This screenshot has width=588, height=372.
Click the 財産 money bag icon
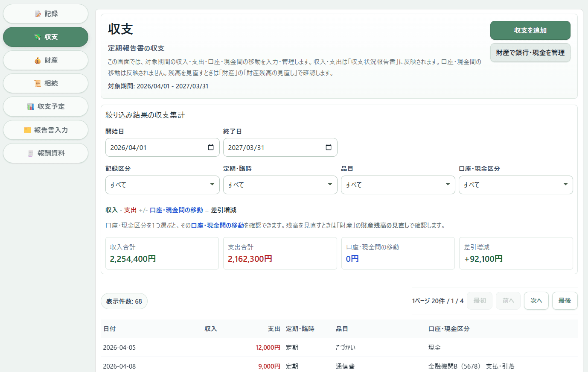click(38, 60)
